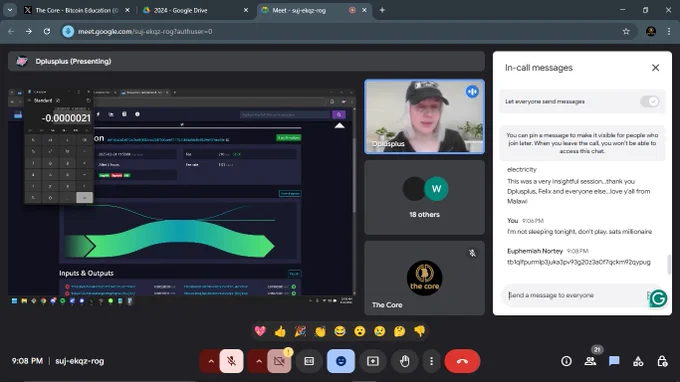Image resolution: width=680 pixels, height=382 pixels.
Task: Send the party popper reaction
Action: [300, 331]
